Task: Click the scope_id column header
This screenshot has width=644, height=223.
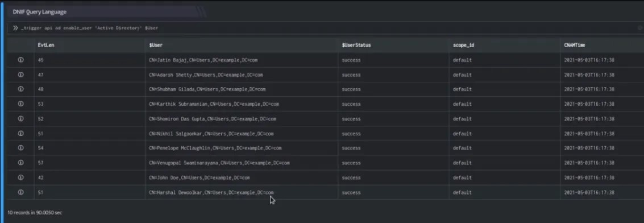Action: click(463, 45)
